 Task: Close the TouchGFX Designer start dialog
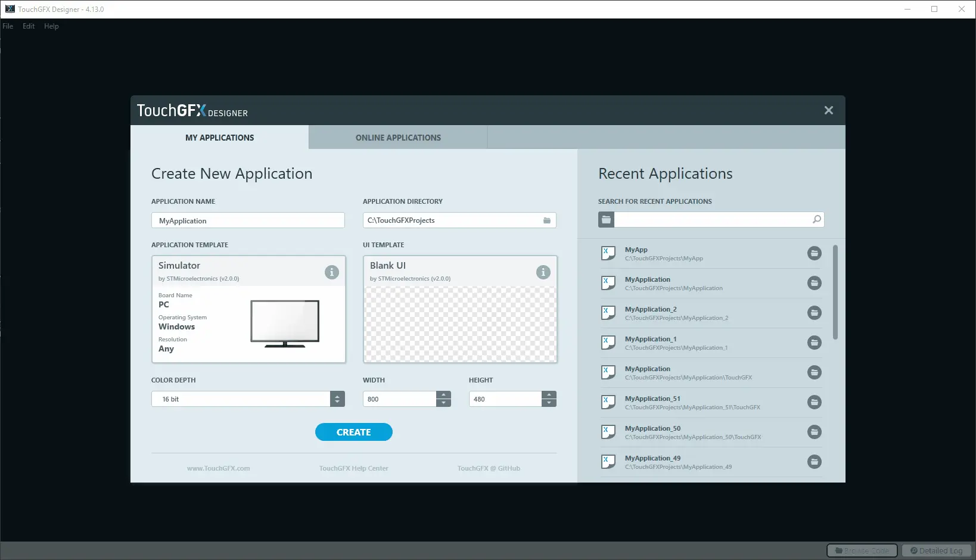(829, 110)
